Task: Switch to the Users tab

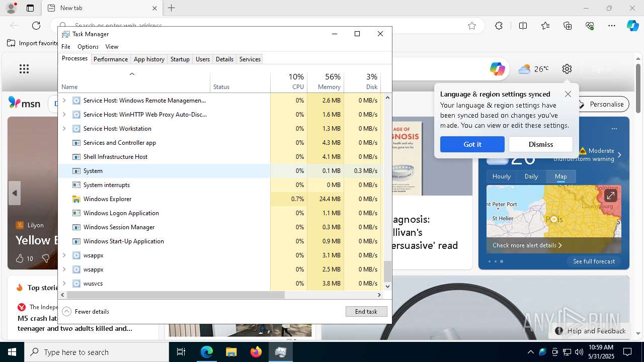Action: click(x=203, y=59)
